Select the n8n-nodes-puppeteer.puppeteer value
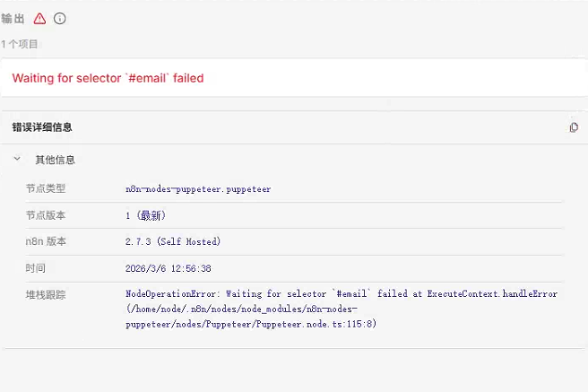Screen dimensions: 588x392 coord(198,189)
